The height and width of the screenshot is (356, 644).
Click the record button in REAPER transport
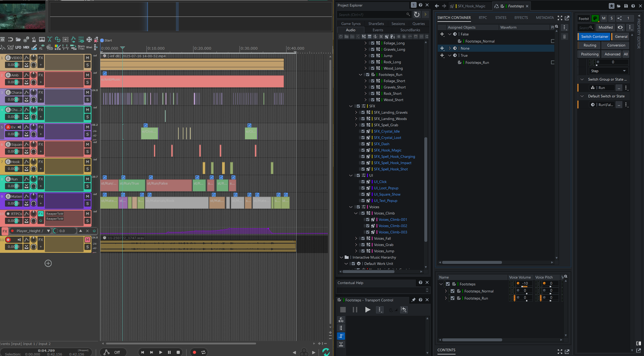click(x=194, y=352)
